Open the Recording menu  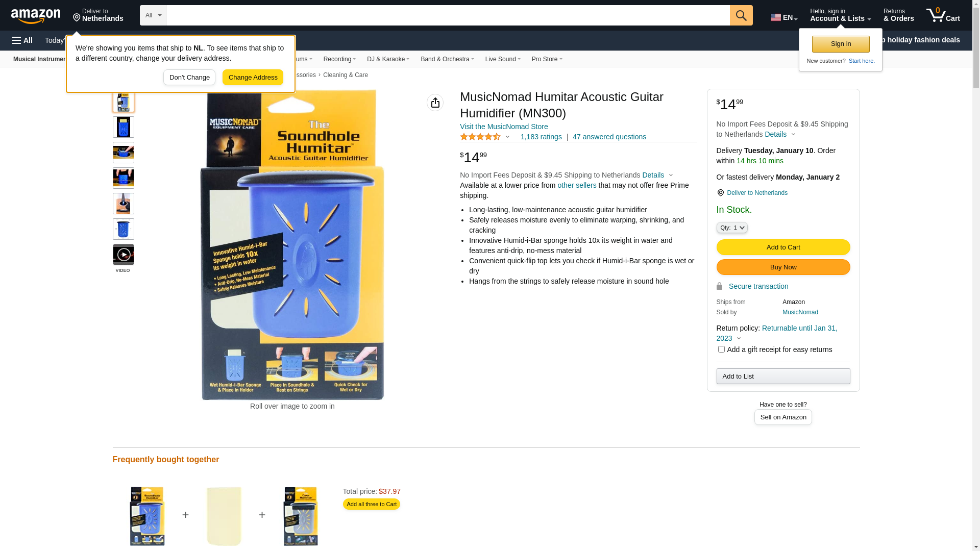[339, 59]
